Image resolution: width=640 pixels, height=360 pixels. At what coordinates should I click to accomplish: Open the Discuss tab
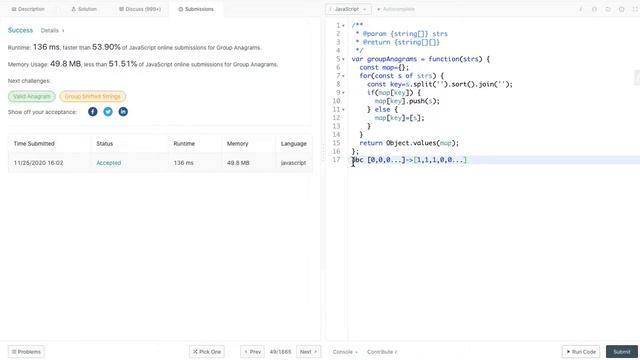(x=140, y=9)
